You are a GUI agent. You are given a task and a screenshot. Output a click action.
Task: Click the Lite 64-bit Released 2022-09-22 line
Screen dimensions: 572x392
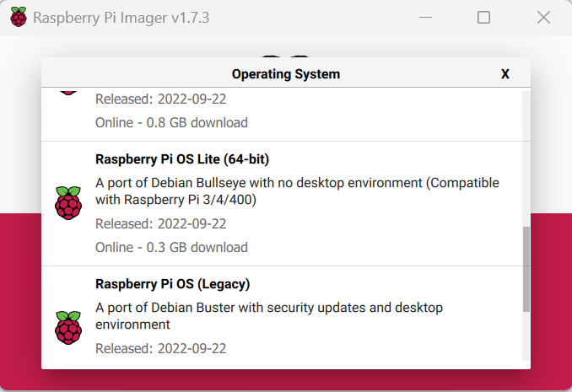tap(160, 224)
